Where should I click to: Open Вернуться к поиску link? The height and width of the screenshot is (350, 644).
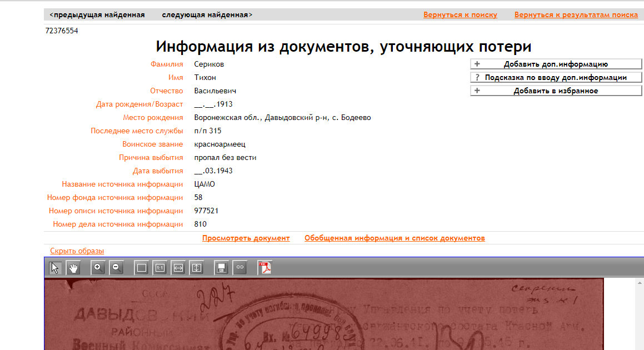point(460,15)
